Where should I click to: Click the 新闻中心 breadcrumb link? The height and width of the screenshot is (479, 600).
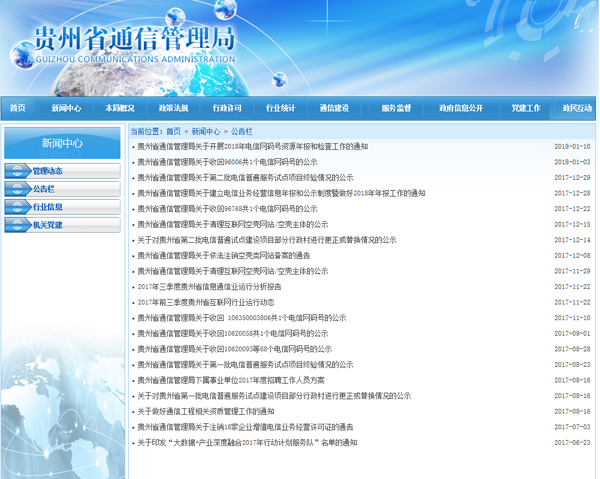pos(206,131)
